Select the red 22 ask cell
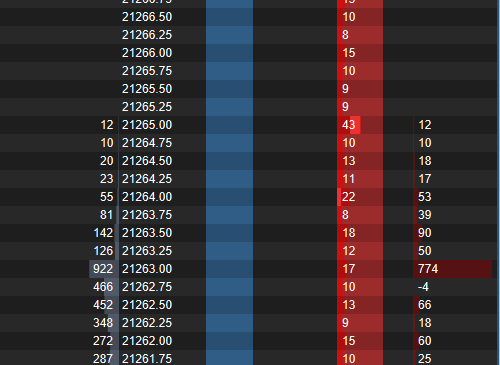500x365 pixels. [x=360, y=197]
